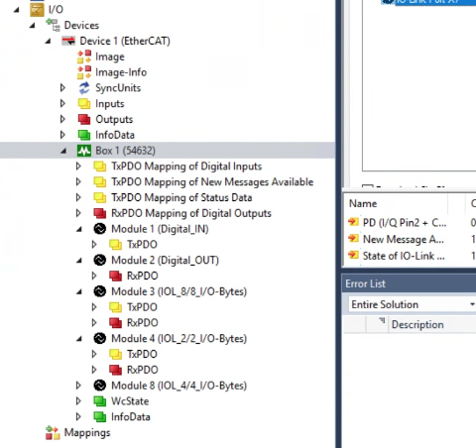
Task: Expand the Inputs node under Device 1
Action: click(x=62, y=103)
